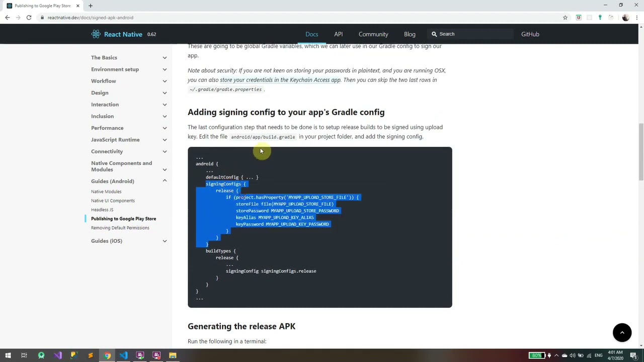Switch to Chrome in the taskbar

coord(107,355)
